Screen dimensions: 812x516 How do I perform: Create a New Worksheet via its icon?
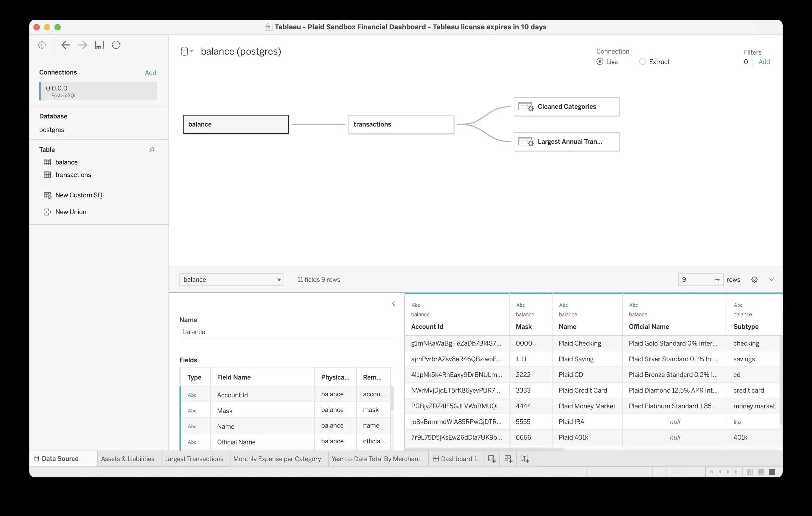click(x=491, y=458)
